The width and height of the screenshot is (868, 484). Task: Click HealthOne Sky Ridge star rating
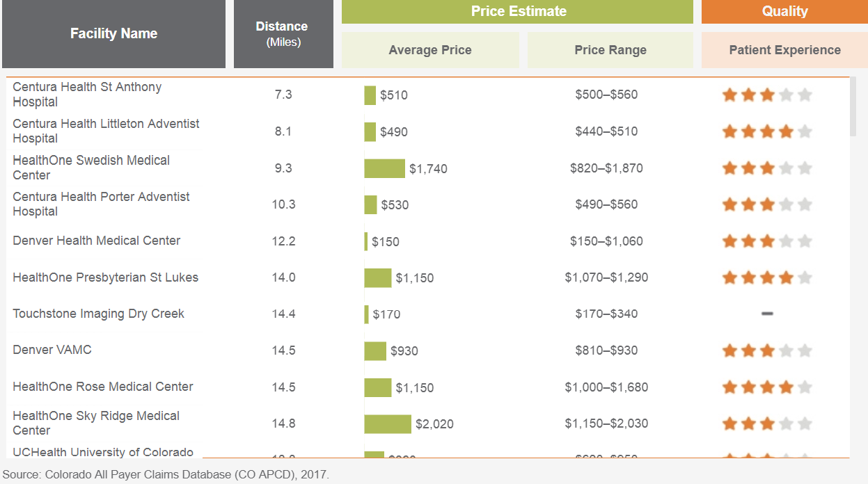pos(767,423)
